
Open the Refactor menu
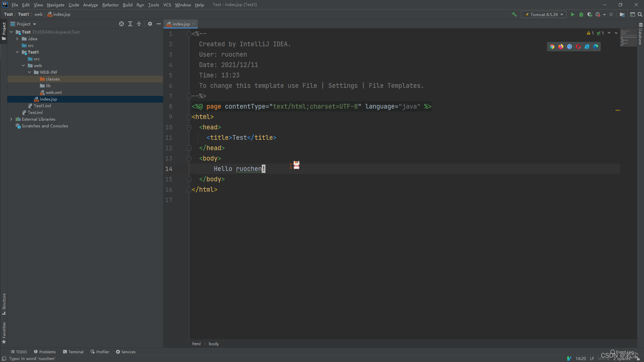[x=110, y=5]
